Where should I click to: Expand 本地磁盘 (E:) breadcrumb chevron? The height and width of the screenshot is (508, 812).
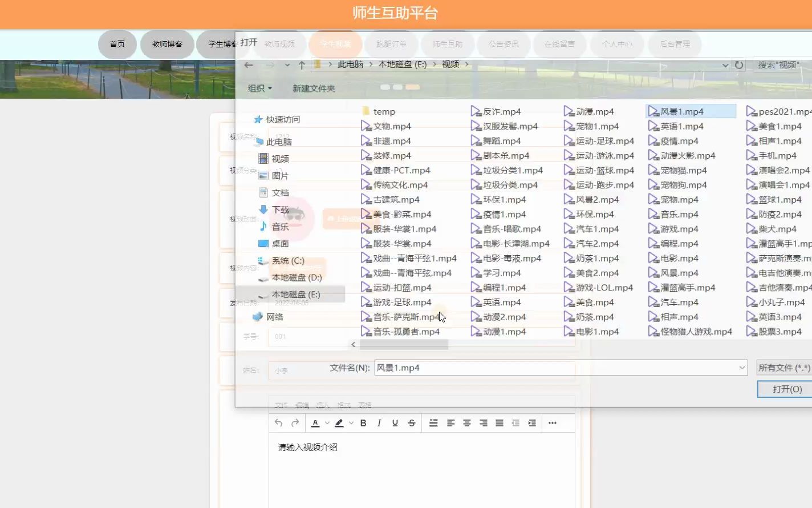point(434,64)
